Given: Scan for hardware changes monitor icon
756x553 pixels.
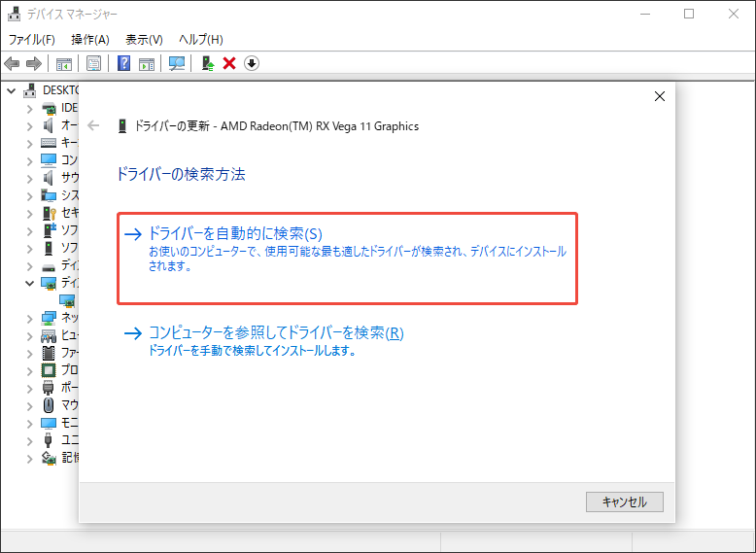Looking at the screenshot, I should point(177,63).
